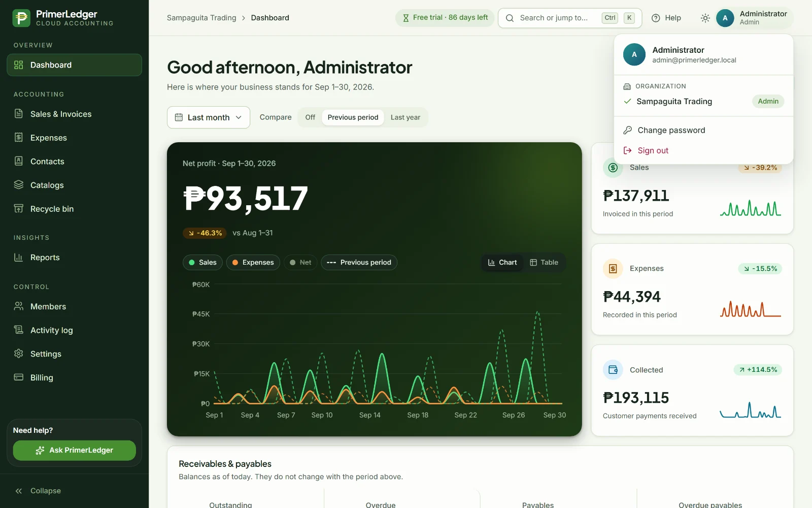Click the Collected card wallet icon

(613, 370)
